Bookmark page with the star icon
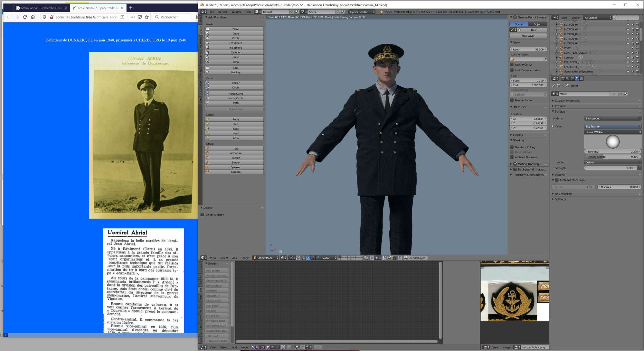 click(x=147, y=17)
